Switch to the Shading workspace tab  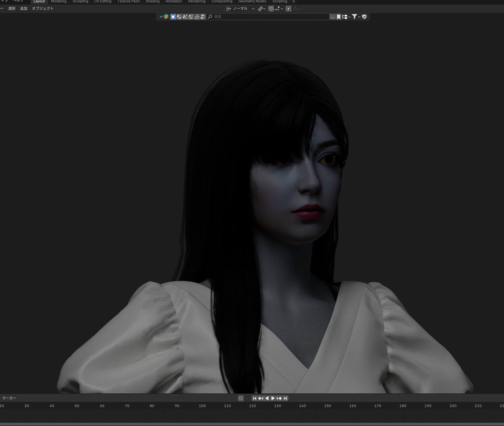pos(152,2)
